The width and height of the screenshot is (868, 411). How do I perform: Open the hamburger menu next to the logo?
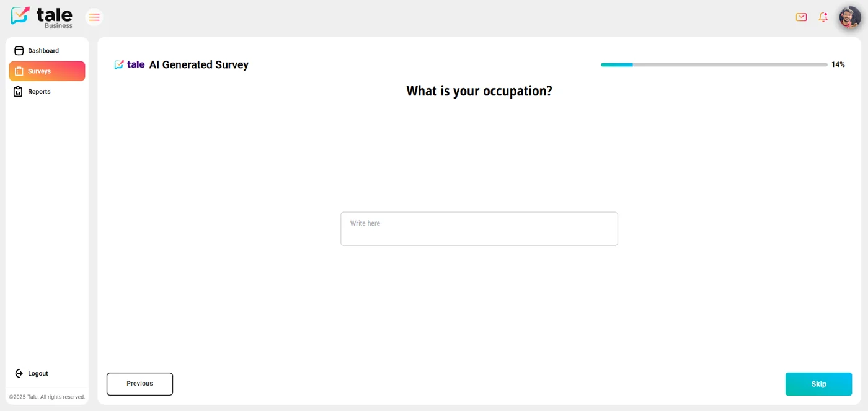[x=94, y=17]
